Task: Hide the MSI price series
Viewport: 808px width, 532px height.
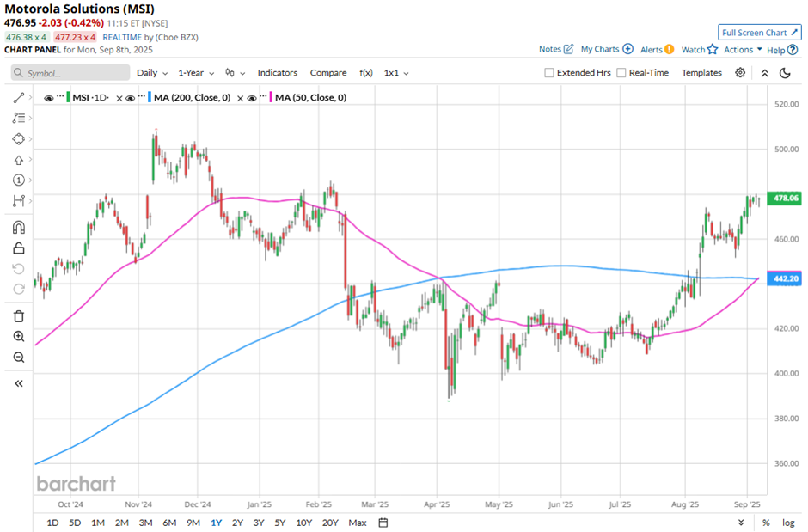Action: coord(49,98)
